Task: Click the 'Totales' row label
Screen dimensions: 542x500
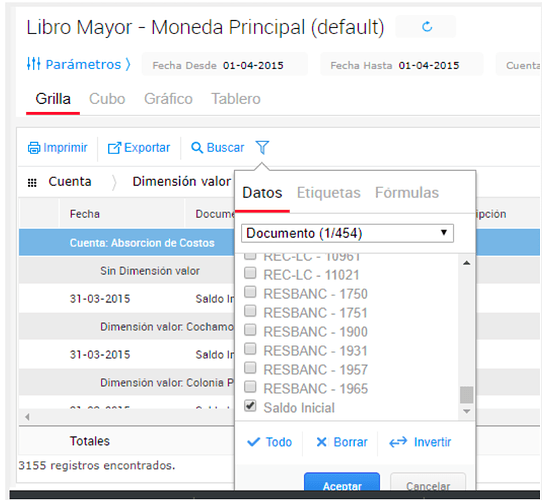Action: tap(90, 441)
